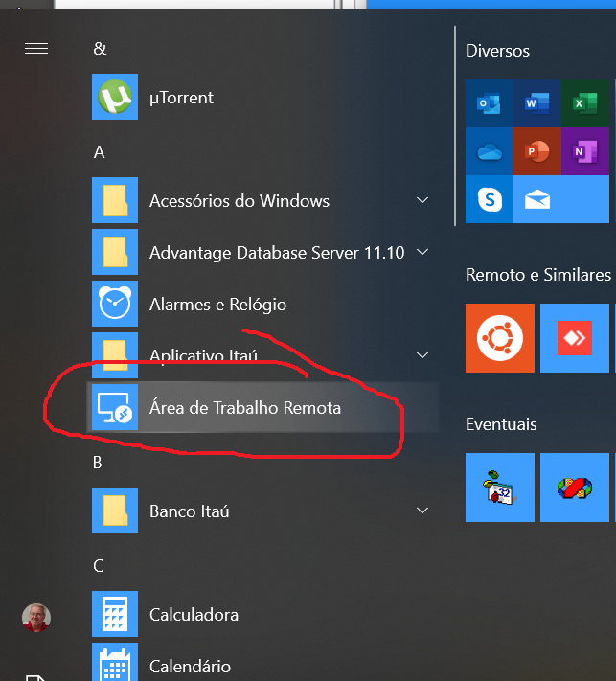Select the Calendário label
Viewport: 616px width, 681px height.
tap(190, 667)
